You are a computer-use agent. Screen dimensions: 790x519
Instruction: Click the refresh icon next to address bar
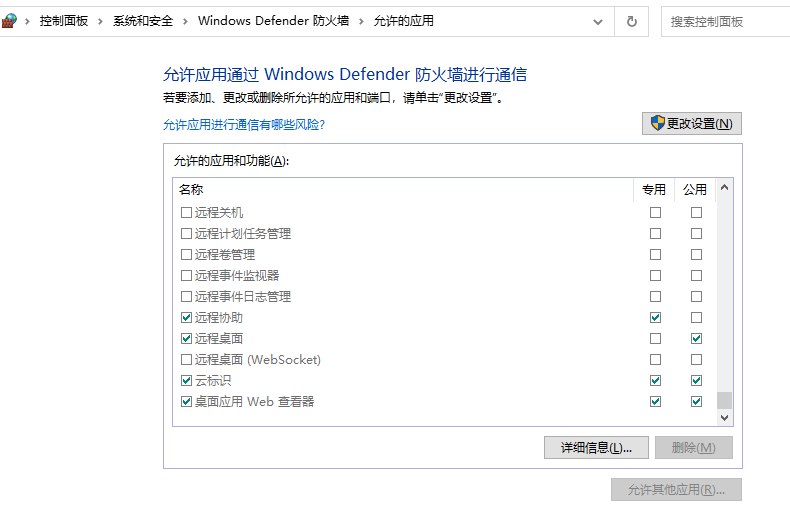pos(631,21)
